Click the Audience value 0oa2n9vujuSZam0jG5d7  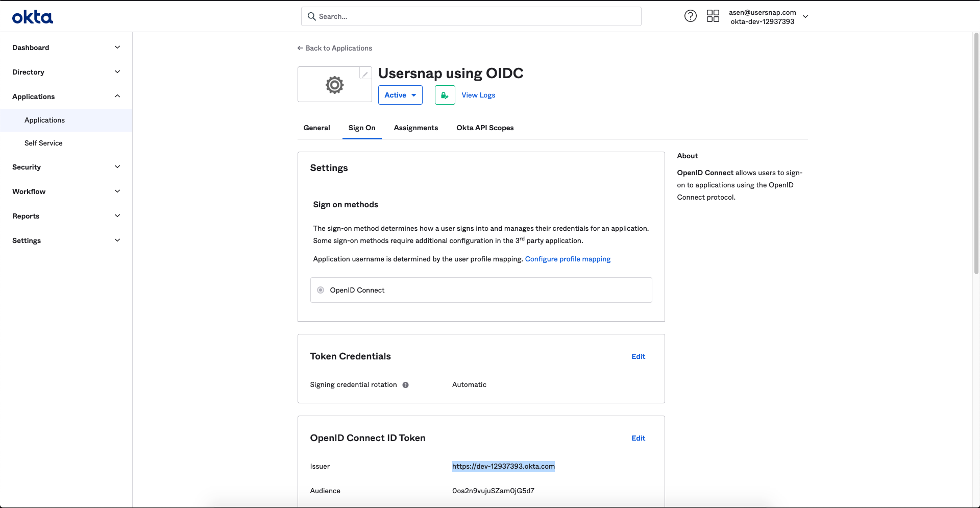[x=493, y=491]
